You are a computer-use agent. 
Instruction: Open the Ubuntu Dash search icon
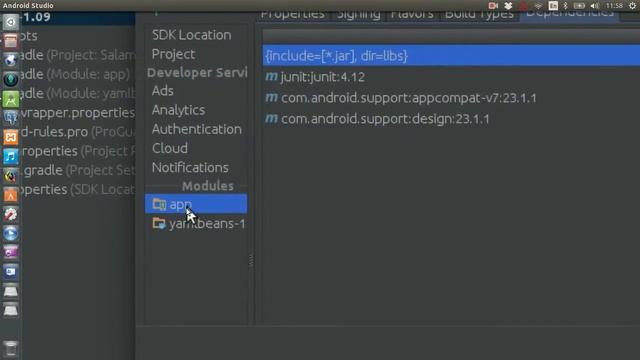(11, 22)
